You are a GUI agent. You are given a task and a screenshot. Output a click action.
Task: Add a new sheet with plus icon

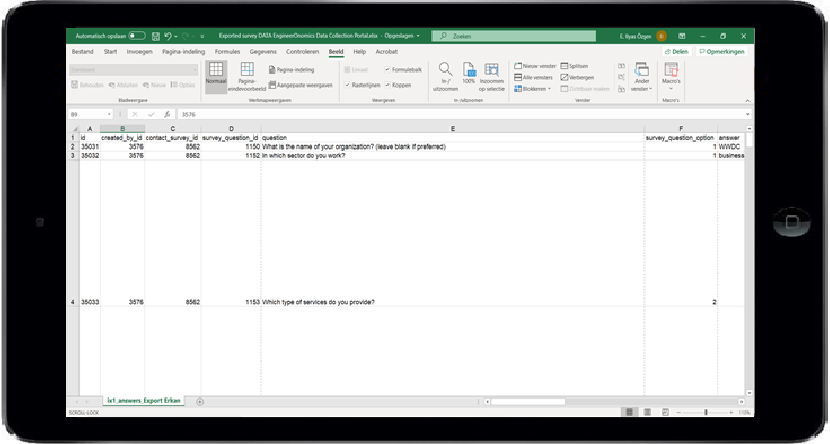[200, 401]
